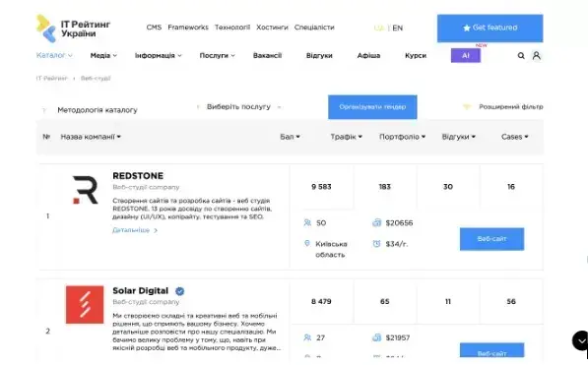Screen dimensions: 588x365
Task: Expand the Медіа menu
Action: click(103, 55)
